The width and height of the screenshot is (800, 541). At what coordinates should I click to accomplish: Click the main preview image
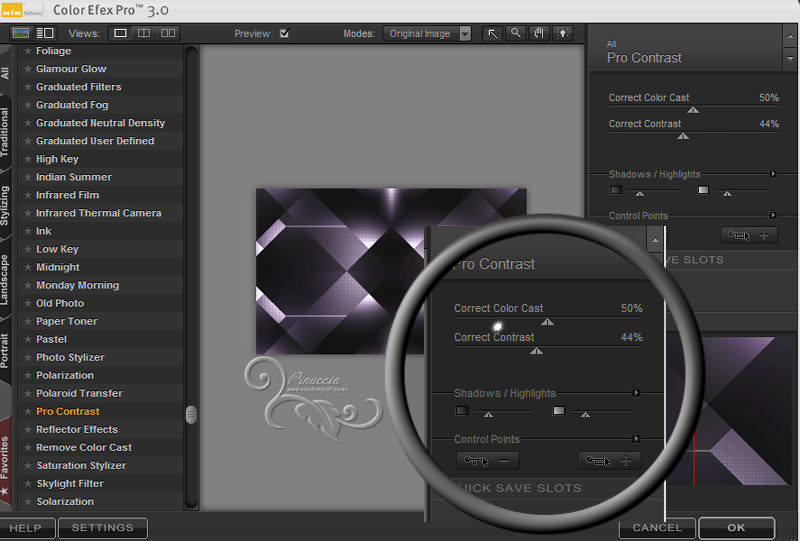pos(391,271)
